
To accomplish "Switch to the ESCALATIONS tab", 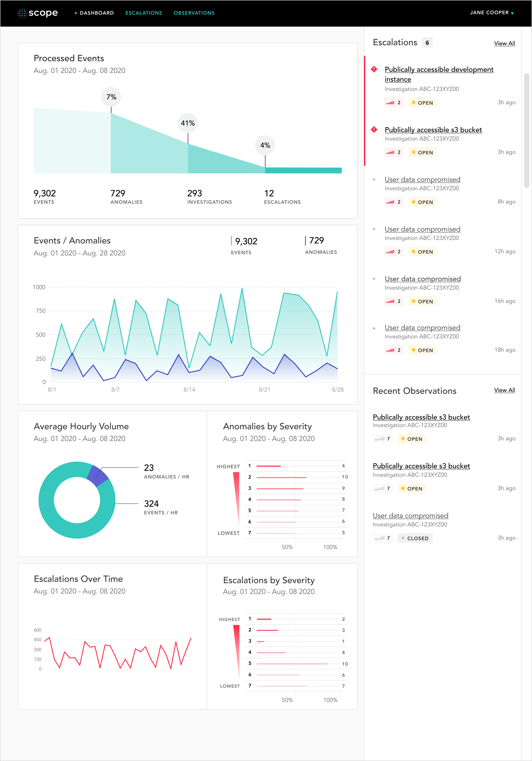I will pyautogui.click(x=144, y=13).
